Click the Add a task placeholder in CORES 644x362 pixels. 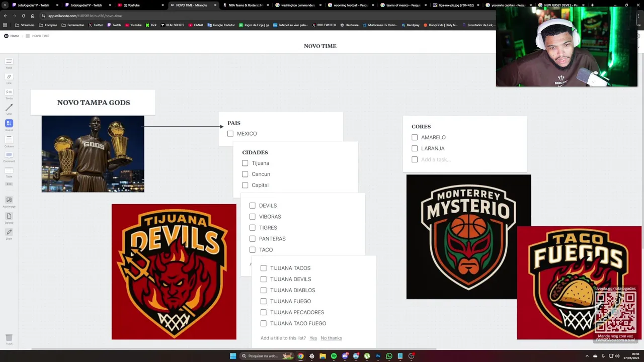pyautogui.click(x=436, y=159)
